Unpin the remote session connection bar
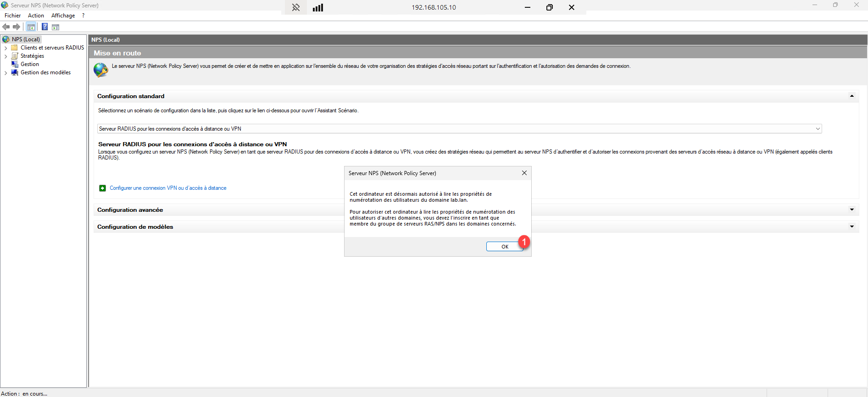This screenshot has width=868, height=397. pos(296,7)
